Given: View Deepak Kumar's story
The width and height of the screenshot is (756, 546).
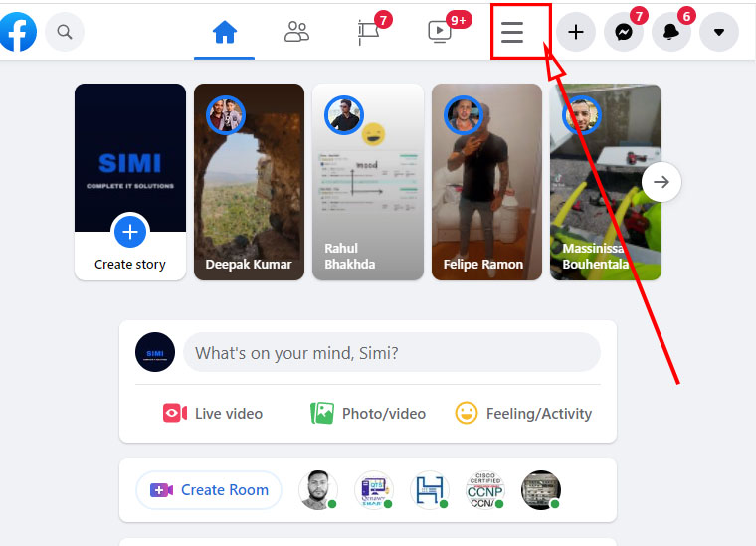Looking at the screenshot, I should (250, 182).
